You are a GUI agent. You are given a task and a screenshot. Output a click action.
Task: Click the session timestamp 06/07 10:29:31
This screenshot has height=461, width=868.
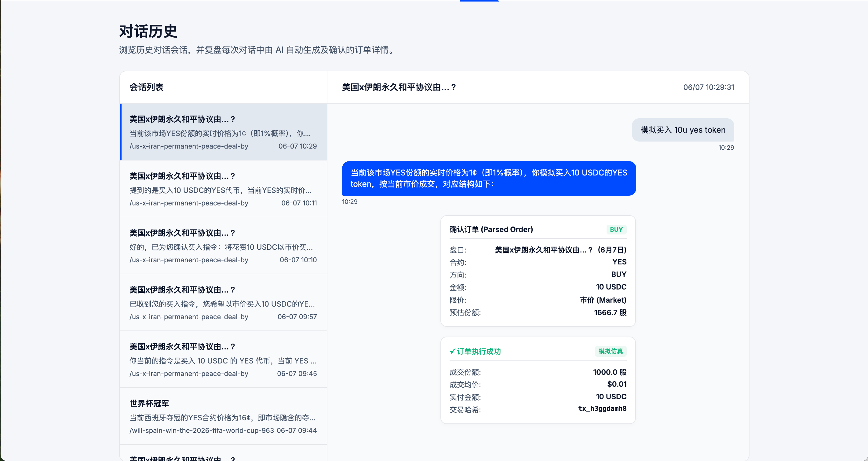point(709,87)
